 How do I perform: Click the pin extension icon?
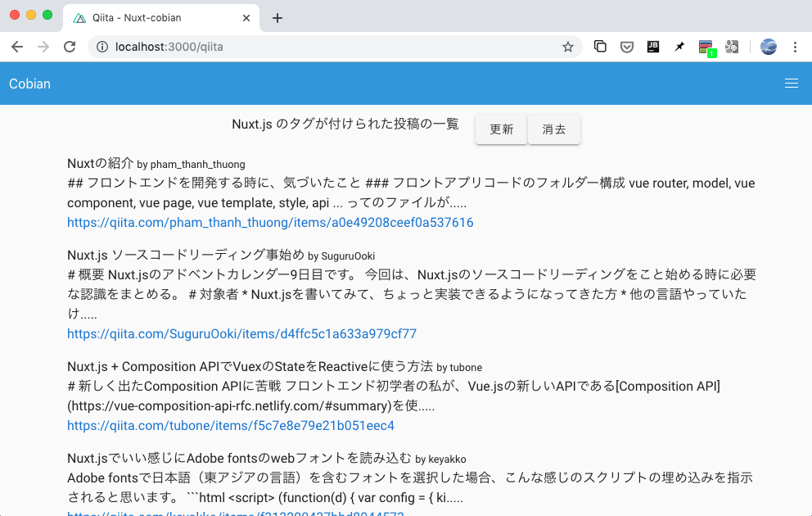coord(679,48)
